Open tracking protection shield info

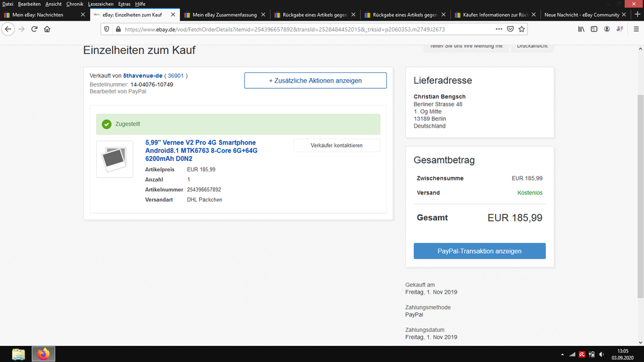107,29
